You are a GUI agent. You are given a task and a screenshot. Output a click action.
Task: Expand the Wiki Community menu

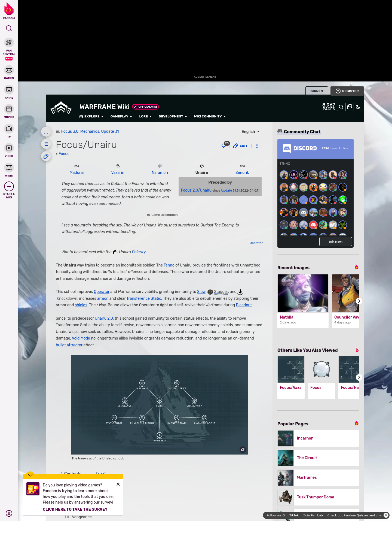point(210,116)
